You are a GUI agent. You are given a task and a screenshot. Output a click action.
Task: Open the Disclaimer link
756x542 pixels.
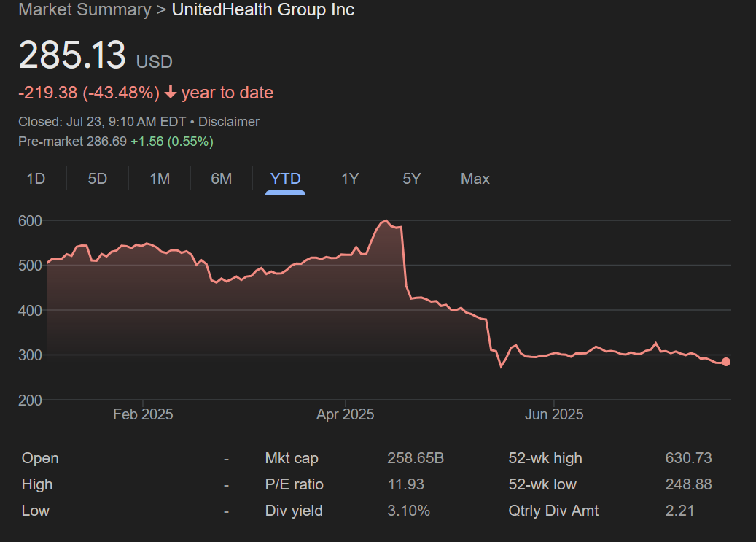(229, 122)
